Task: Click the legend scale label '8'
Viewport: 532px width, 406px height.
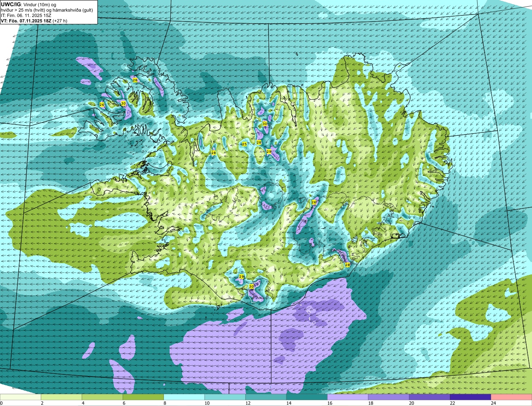Action: click(x=164, y=403)
